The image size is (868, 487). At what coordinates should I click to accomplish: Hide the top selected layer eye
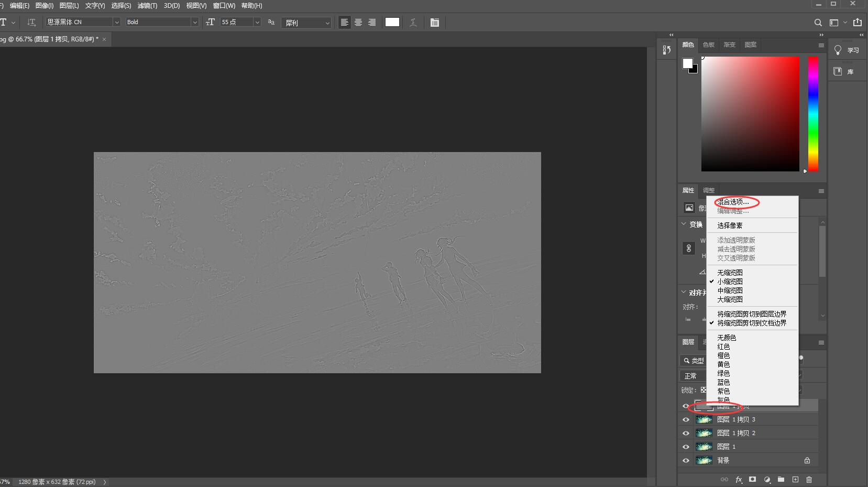pyautogui.click(x=686, y=406)
